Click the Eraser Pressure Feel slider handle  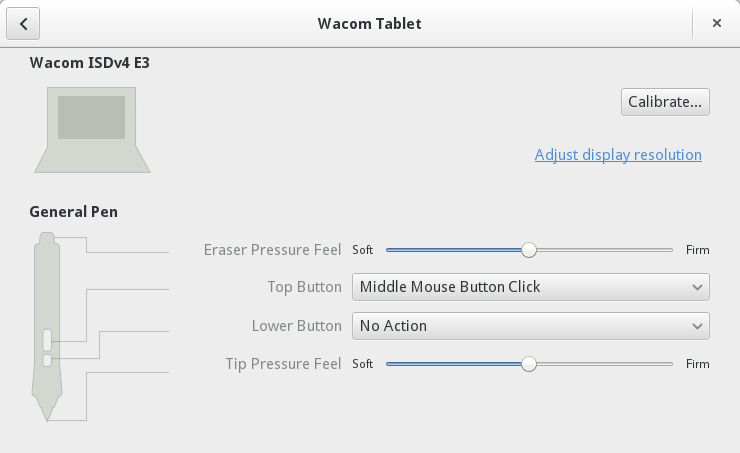tap(529, 250)
